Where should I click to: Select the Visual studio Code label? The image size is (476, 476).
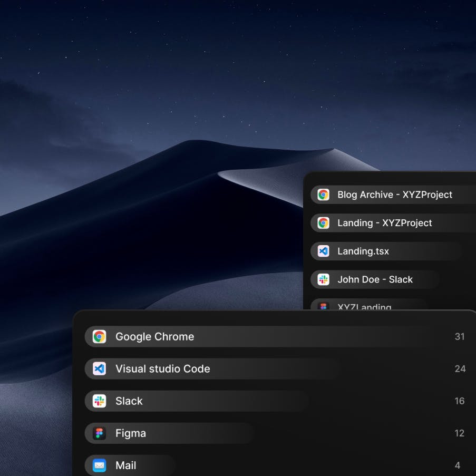point(163,369)
